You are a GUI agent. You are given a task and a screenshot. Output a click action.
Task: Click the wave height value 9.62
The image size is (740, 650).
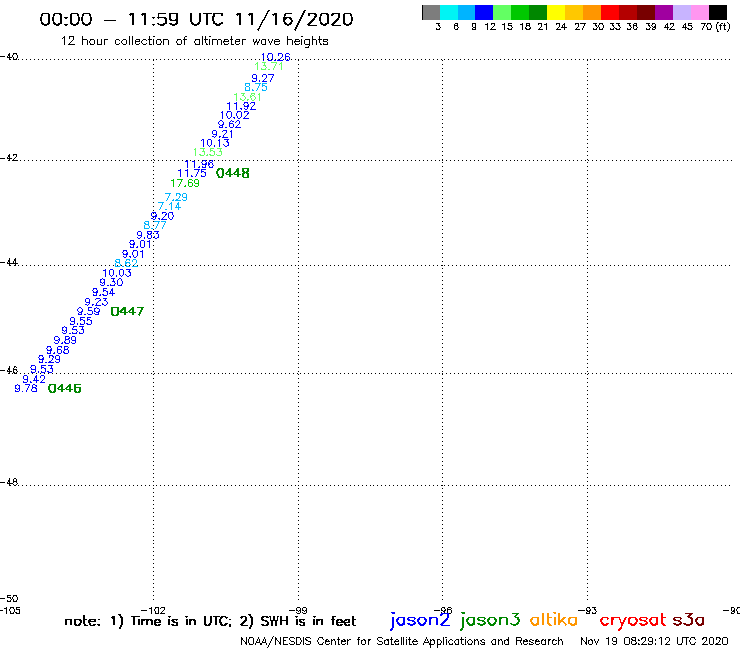click(x=229, y=125)
